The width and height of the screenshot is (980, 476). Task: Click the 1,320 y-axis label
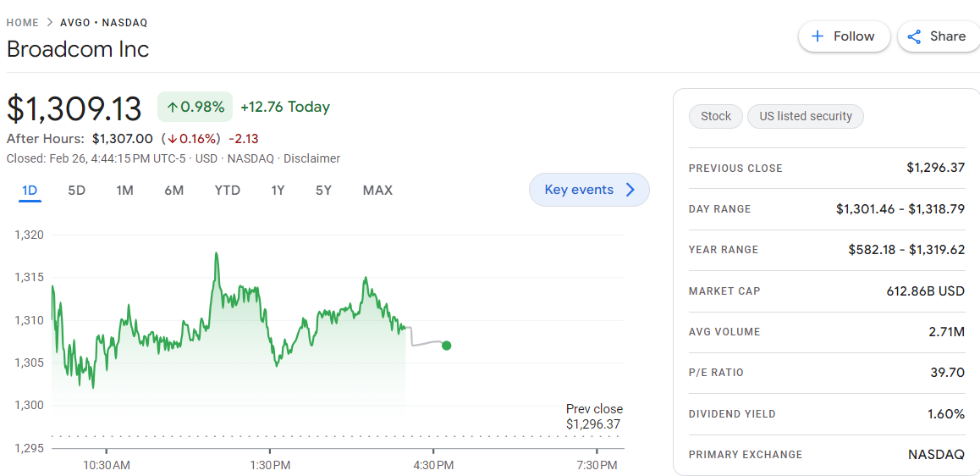point(27,235)
